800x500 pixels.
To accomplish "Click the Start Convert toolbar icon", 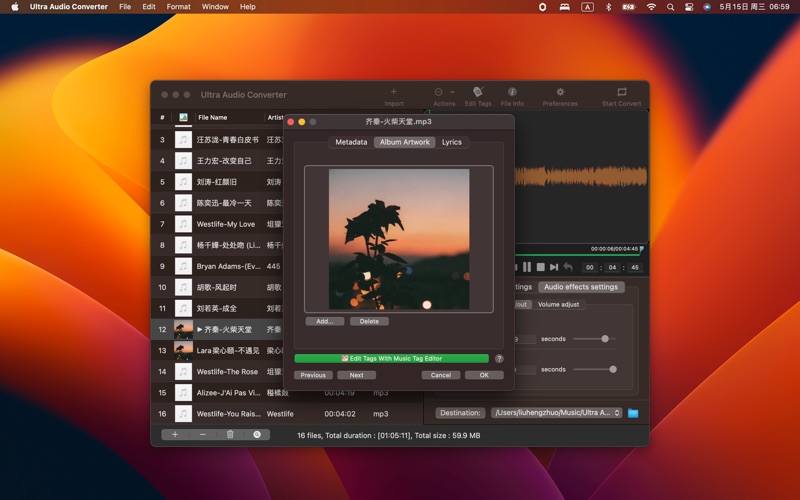I will click(621, 92).
